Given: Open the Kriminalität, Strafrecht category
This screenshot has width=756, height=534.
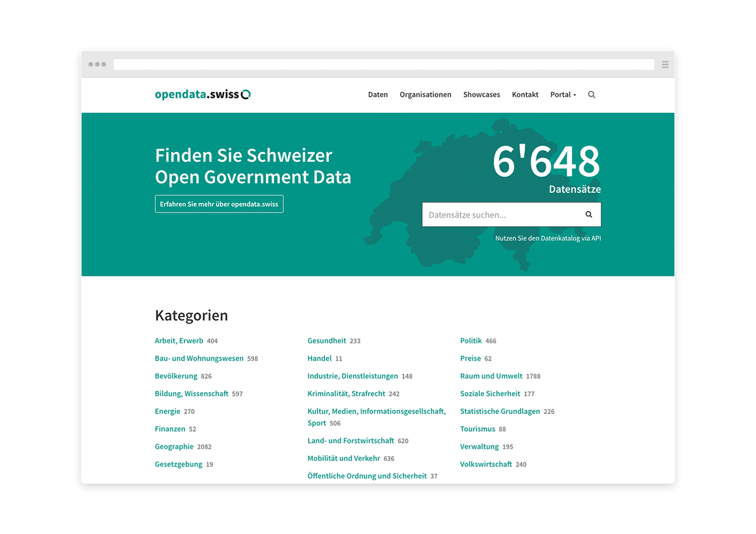Looking at the screenshot, I should click(x=346, y=394).
